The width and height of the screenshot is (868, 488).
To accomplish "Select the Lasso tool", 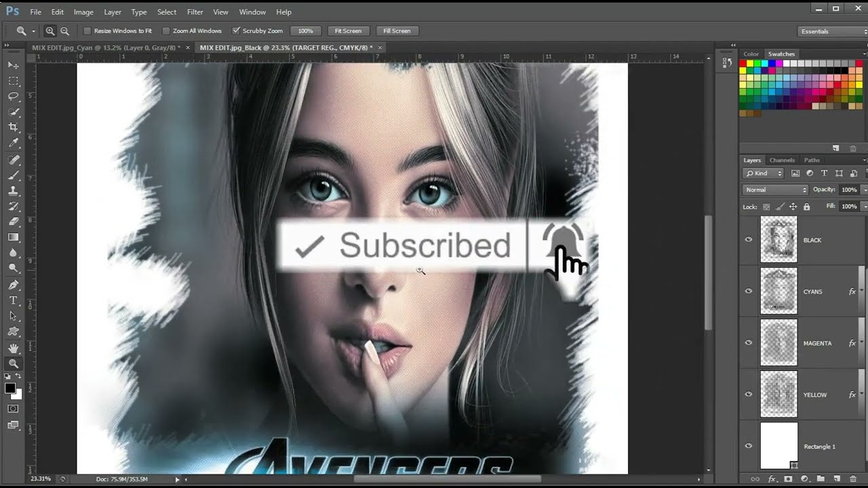I will pyautogui.click(x=13, y=96).
